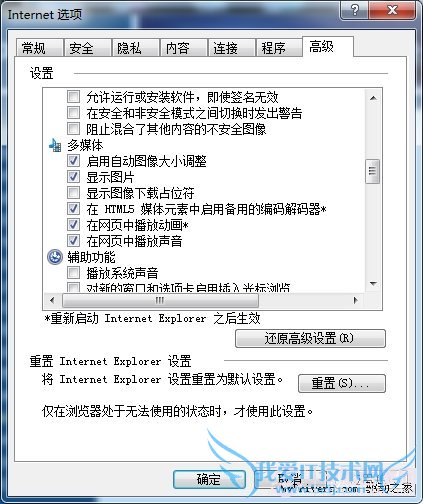
Task: Click the 辅助功能 category icon
Action: tap(55, 257)
